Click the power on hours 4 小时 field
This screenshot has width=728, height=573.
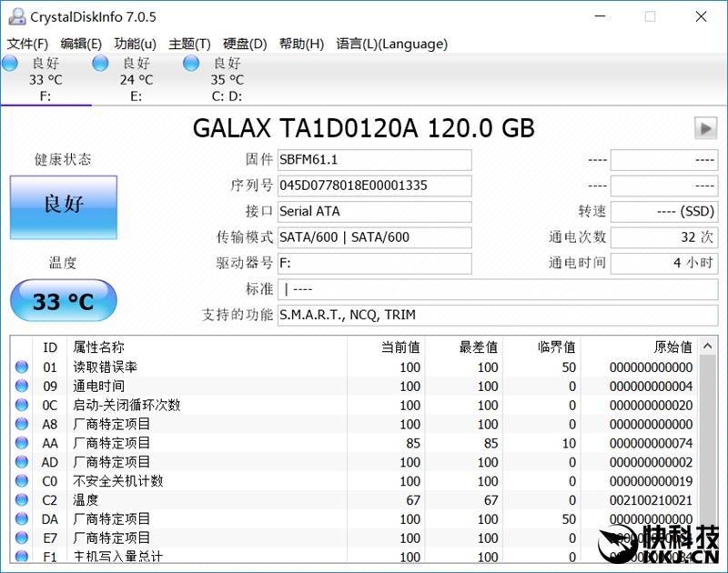(x=664, y=264)
